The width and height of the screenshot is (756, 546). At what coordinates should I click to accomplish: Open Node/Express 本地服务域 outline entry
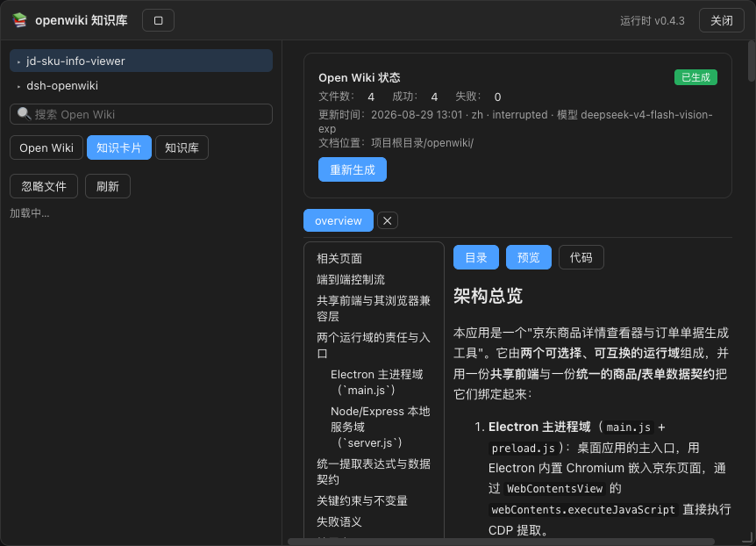pyautogui.click(x=381, y=427)
